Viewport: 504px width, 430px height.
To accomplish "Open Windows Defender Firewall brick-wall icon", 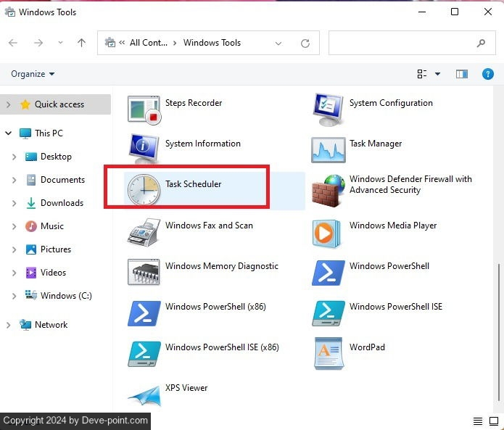I will (x=328, y=191).
